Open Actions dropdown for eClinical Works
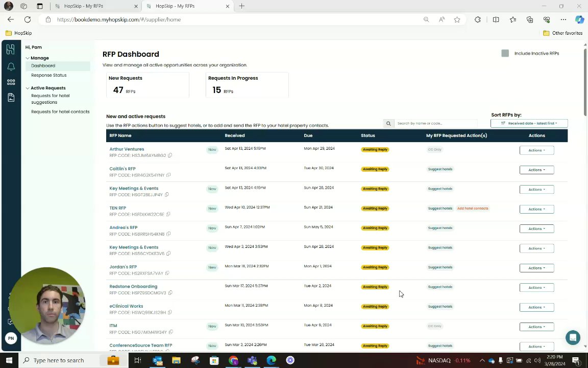This screenshot has height=368, width=588. [536, 307]
